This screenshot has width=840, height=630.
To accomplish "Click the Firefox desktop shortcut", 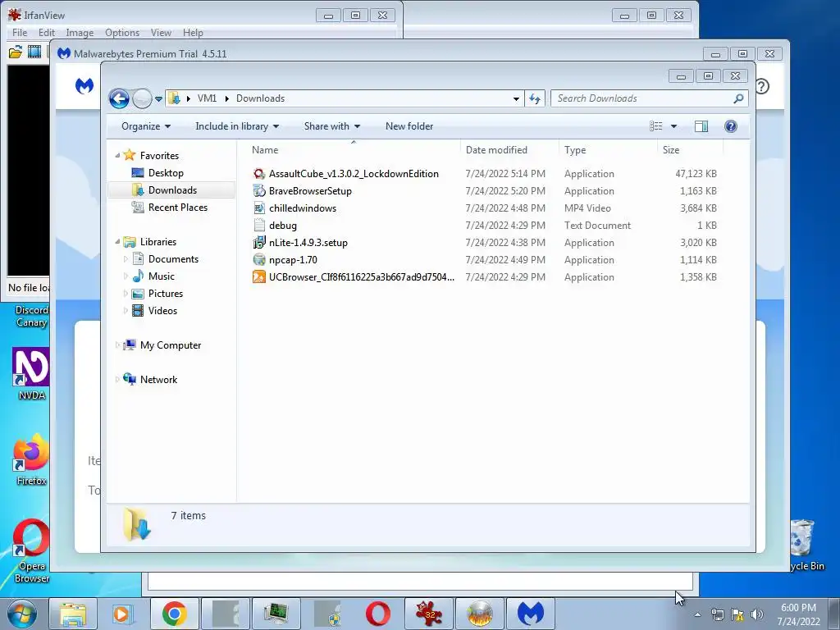I will click(x=31, y=459).
